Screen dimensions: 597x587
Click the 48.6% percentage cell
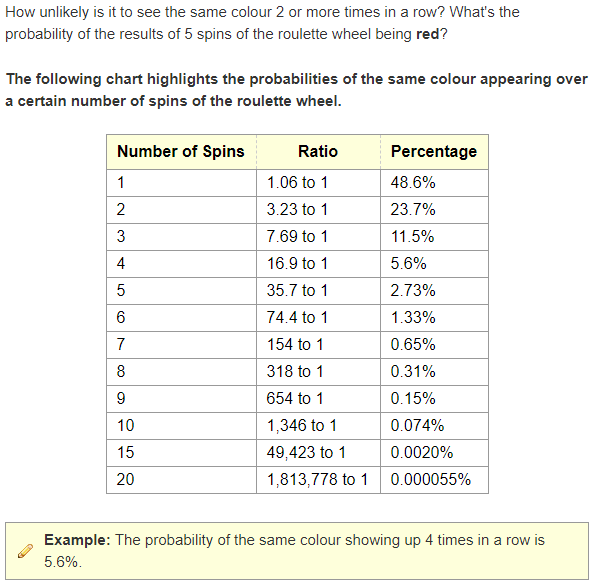coord(434,183)
